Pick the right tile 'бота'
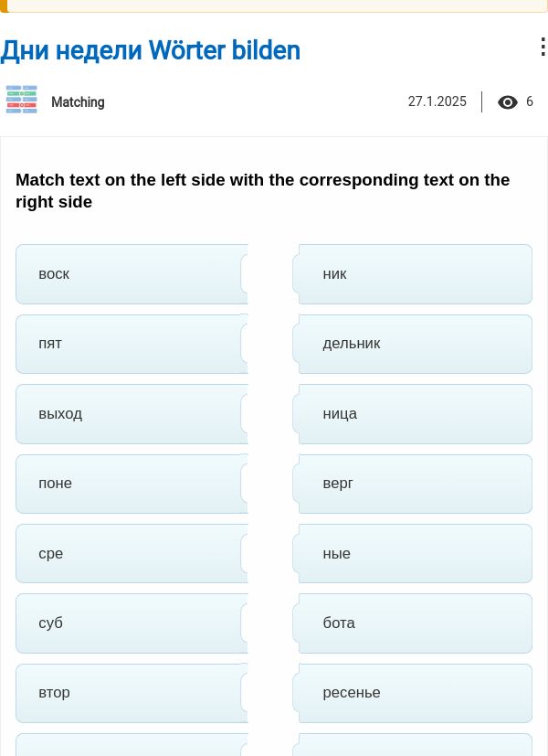 pos(412,623)
